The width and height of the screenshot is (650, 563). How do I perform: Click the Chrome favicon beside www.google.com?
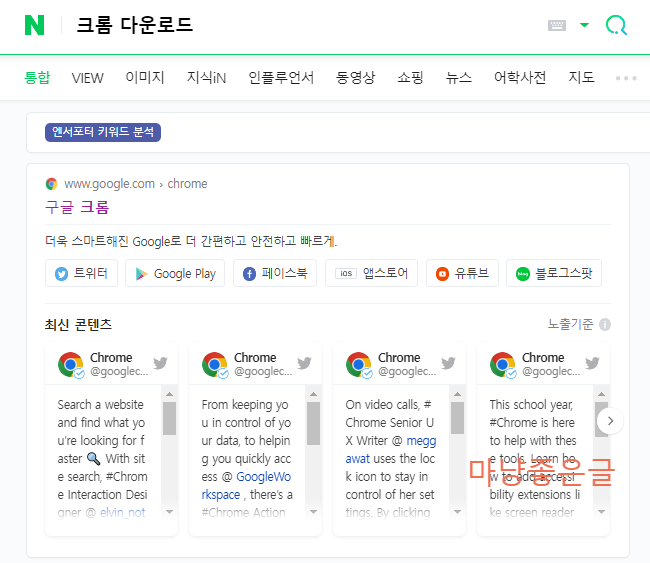pyautogui.click(x=51, y=184)
